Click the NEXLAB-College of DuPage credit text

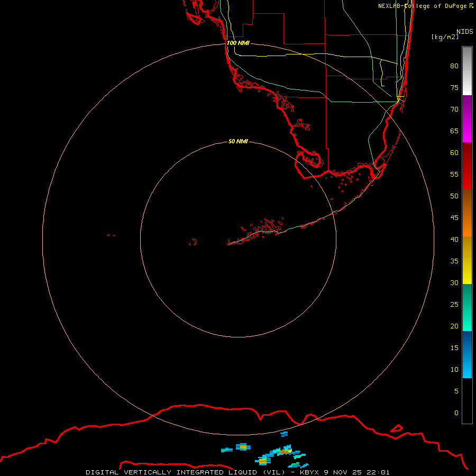[x=426, y=6]
